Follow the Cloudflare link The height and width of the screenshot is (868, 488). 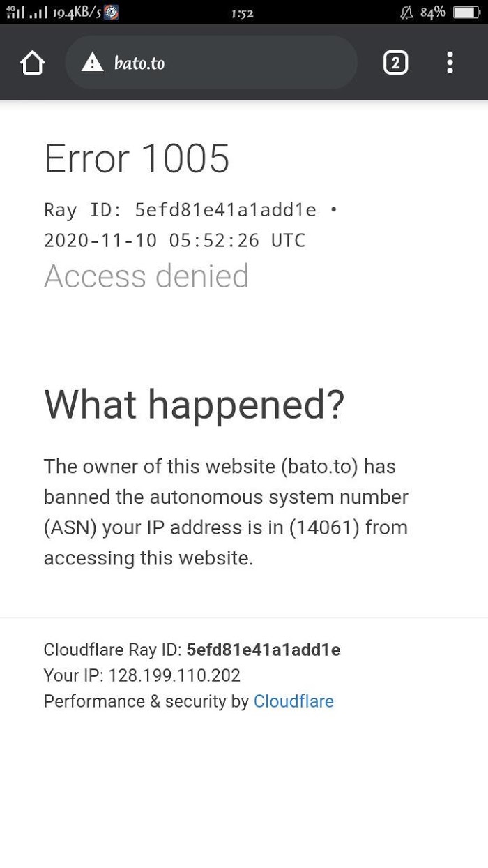click(293, 701)
